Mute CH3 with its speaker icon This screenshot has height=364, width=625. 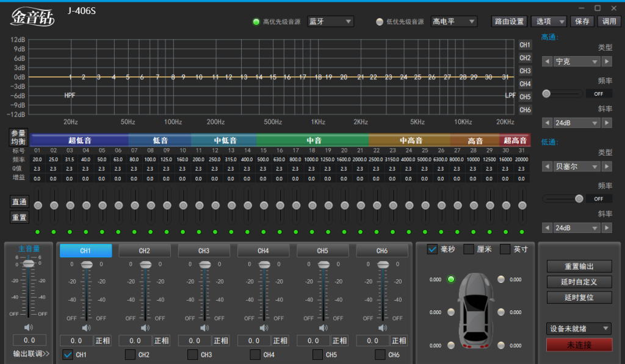click(x=204, y=328)
